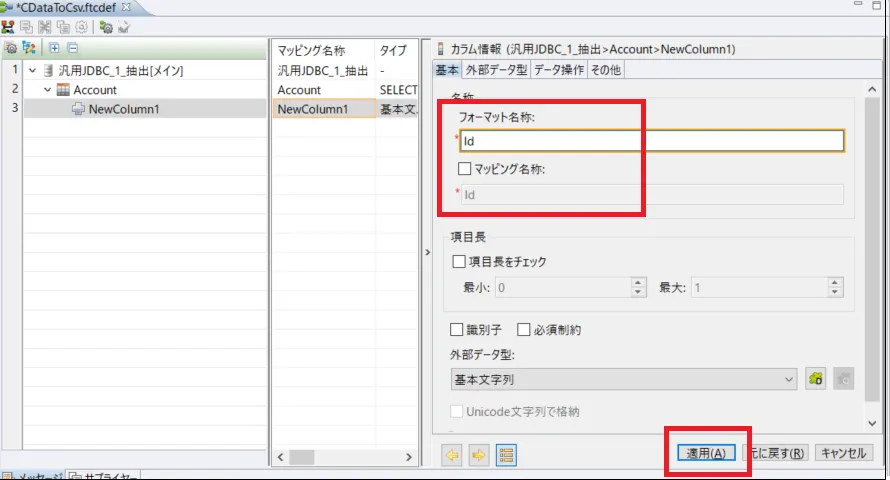This screenshot has width=890, height=480.
Task: Click the list view icon beside arrows
Action: 506,455
